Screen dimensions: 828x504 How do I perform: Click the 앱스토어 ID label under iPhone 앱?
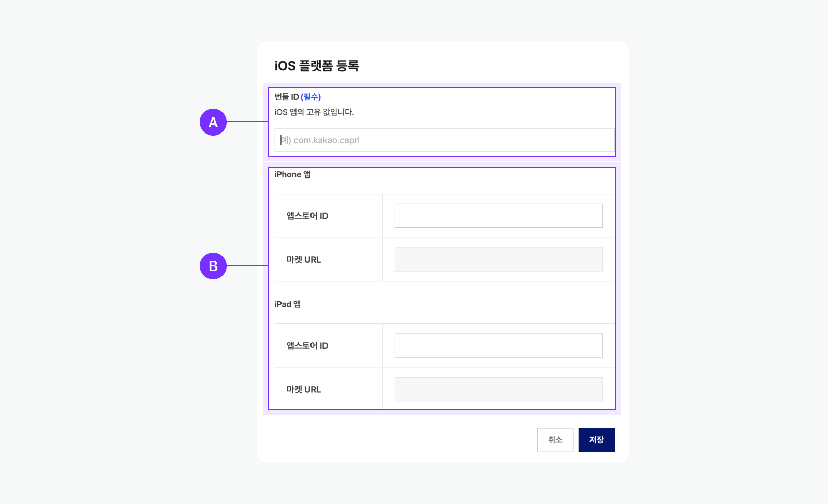(307, 216)
